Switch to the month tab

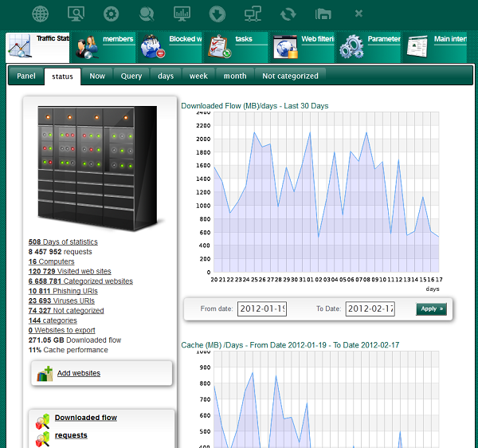click(x=235, y=76)
